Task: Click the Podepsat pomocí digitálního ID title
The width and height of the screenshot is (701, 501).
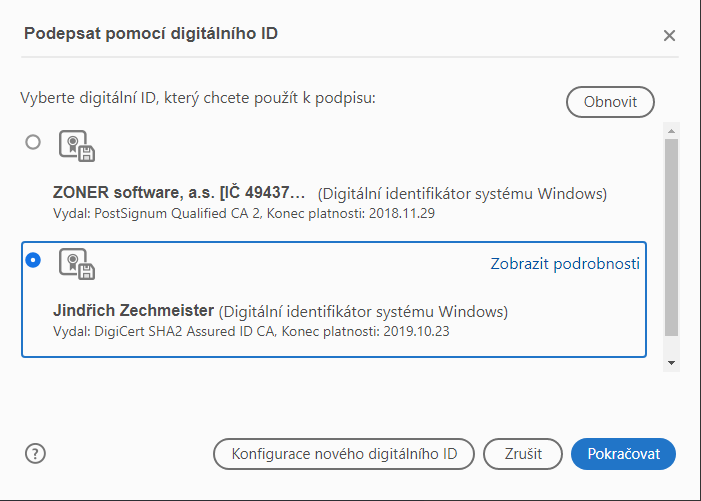Action: pos(150,34)
